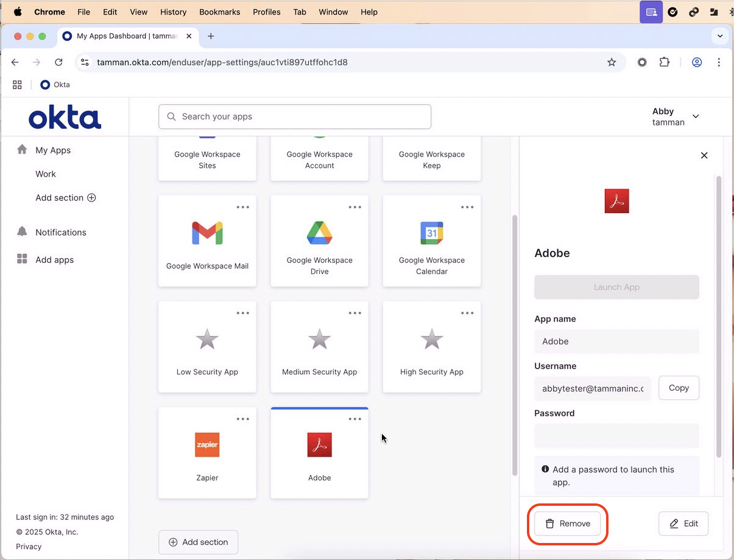Click the Password field
Screen dimensions: 734x560
coord(616,436)
